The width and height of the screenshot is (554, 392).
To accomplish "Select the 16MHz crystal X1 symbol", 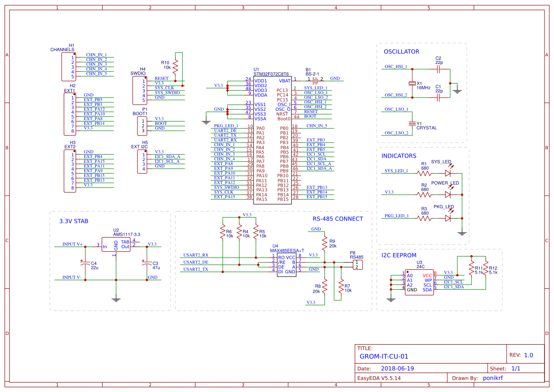I will (x=412, y=84).
